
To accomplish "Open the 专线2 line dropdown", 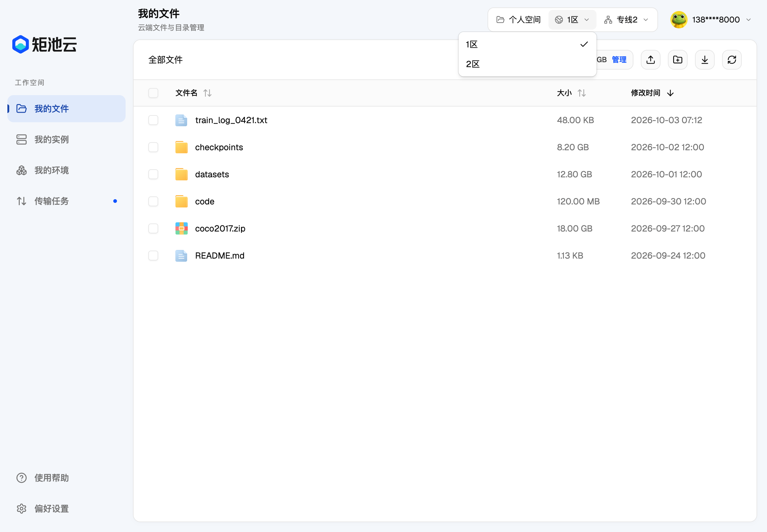I will (626, 20).
